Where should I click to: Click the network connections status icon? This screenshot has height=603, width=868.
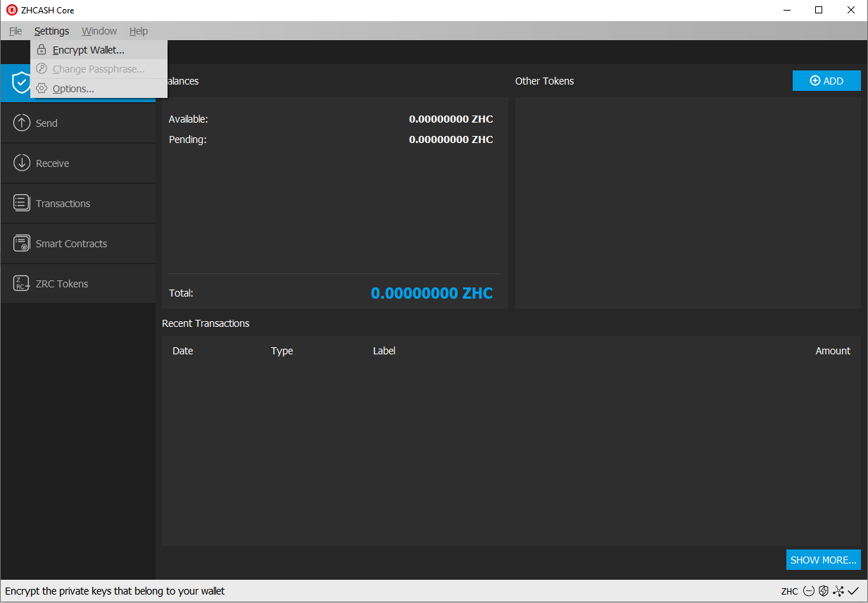(838, 591)
